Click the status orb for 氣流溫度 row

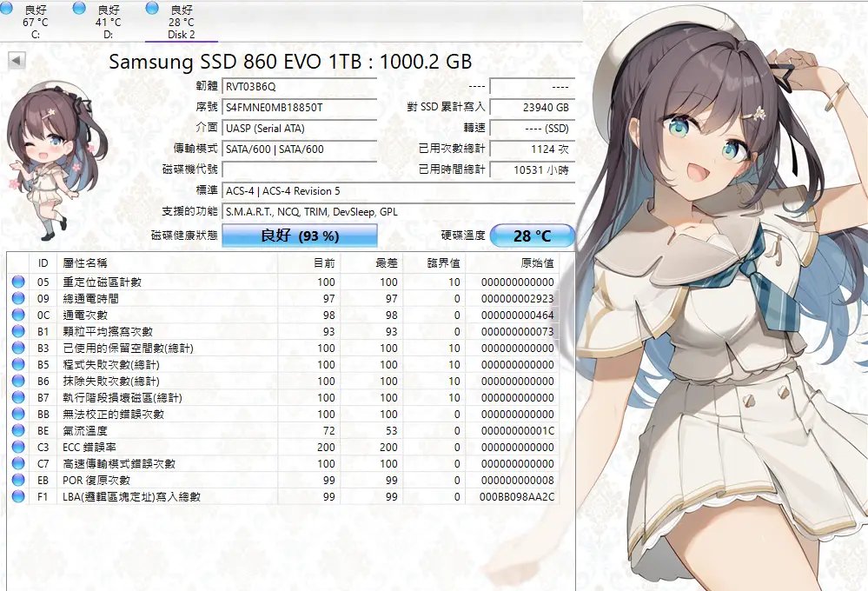(x=18, y=431)
